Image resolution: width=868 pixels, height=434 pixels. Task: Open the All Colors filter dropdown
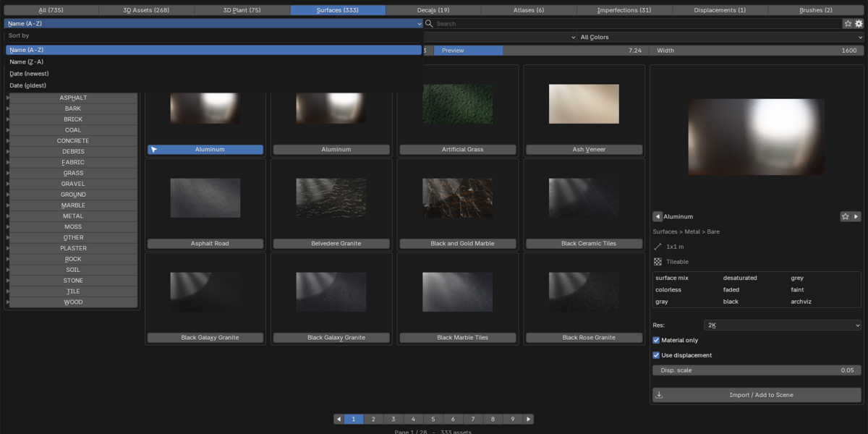tap(717, 37)
